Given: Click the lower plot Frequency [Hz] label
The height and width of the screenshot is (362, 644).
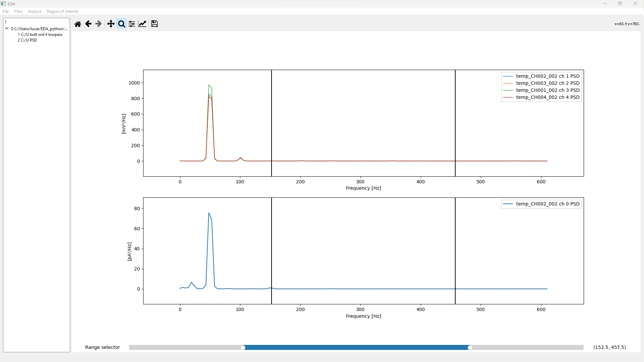Looking at the screenshot, I should pos(363,316).
